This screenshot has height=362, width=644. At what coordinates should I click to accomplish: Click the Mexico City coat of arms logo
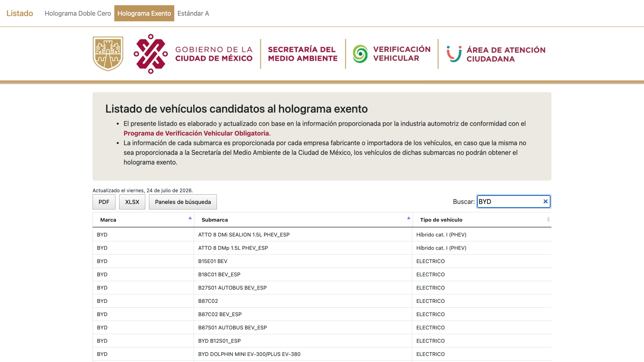coord(108,54)
